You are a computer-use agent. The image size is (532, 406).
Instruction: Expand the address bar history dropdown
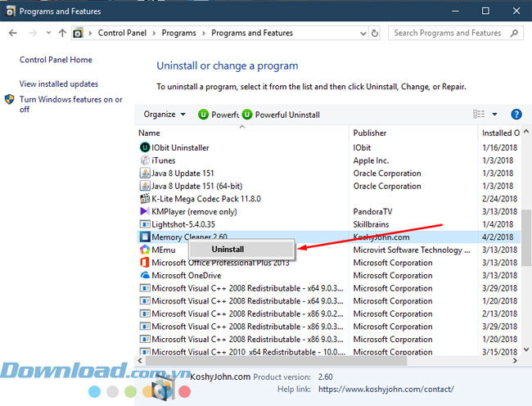(363, 34)
